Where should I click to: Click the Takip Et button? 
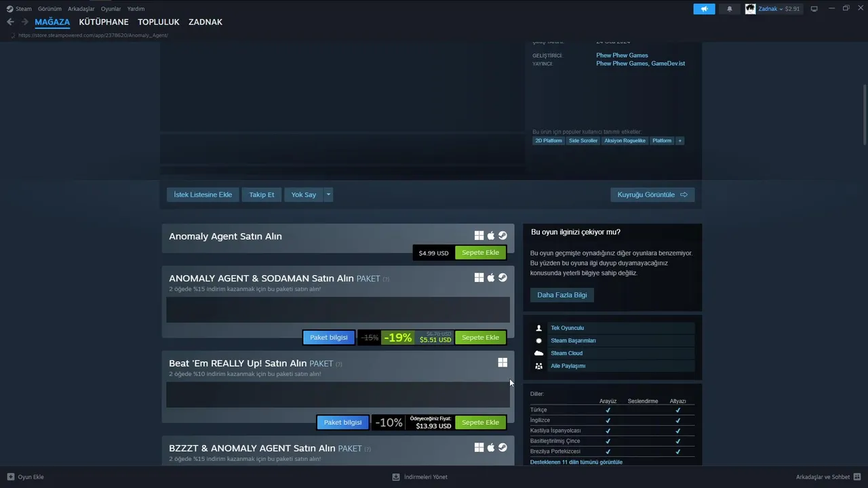(262, 195)
